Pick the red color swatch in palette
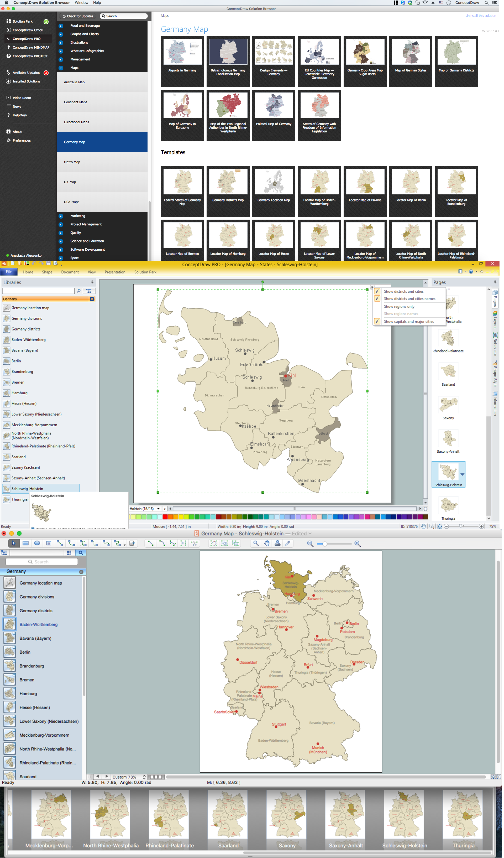 [x=165, y=517]
